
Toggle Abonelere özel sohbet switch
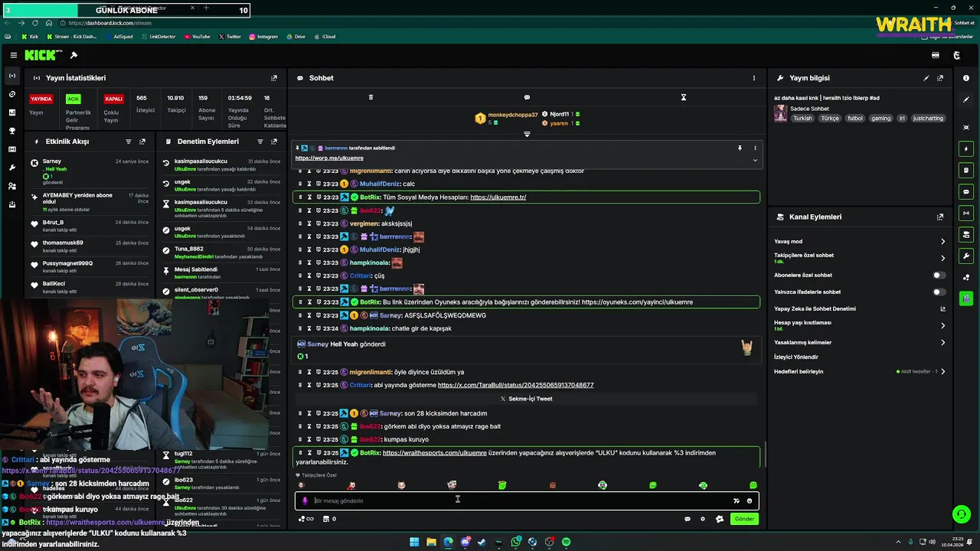click(x=939, y=275)
